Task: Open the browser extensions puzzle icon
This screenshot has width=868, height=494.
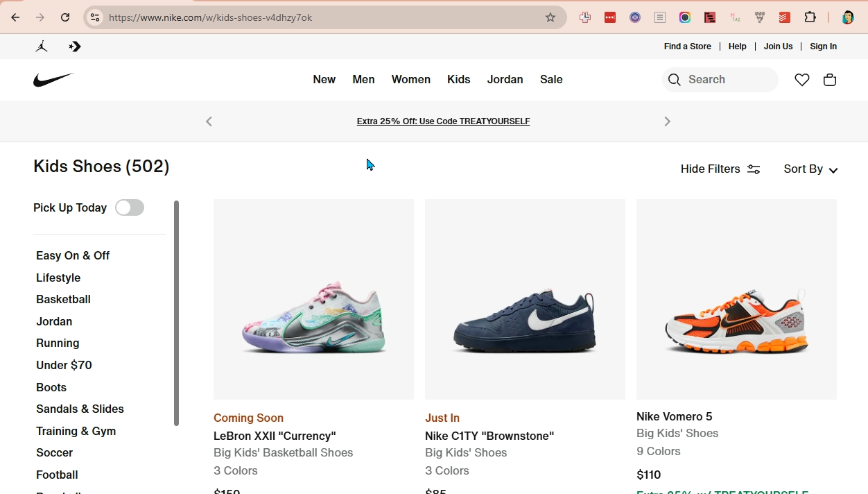Action: pos(810,17)
